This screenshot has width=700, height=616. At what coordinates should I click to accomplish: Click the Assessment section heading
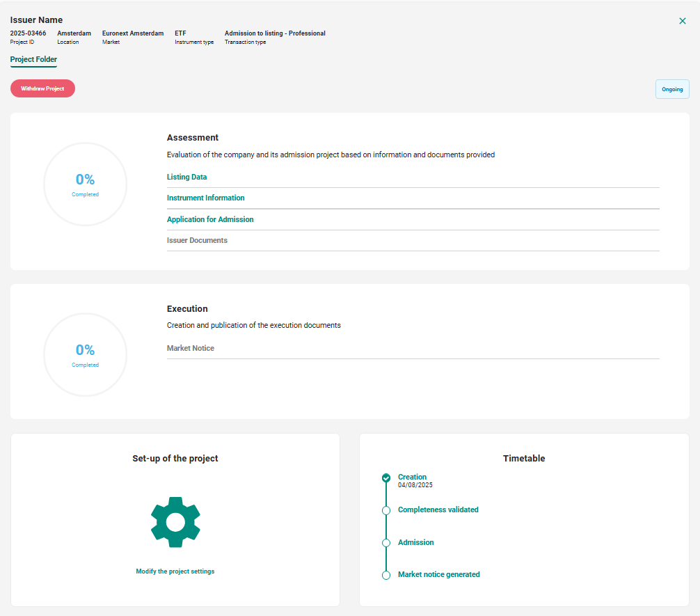click(x=193, y=138)
